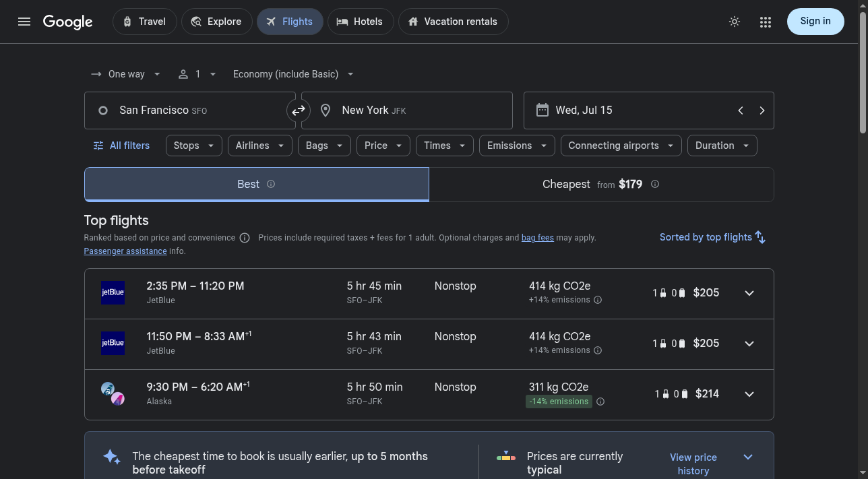Open the Stops filter
The width and height of the screenshot is (868, 479).
(194, 146)
